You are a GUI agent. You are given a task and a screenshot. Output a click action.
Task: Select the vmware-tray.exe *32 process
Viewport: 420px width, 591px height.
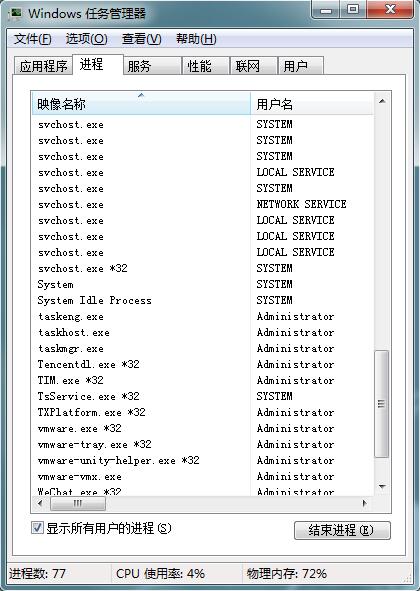[x=202, y=444]
